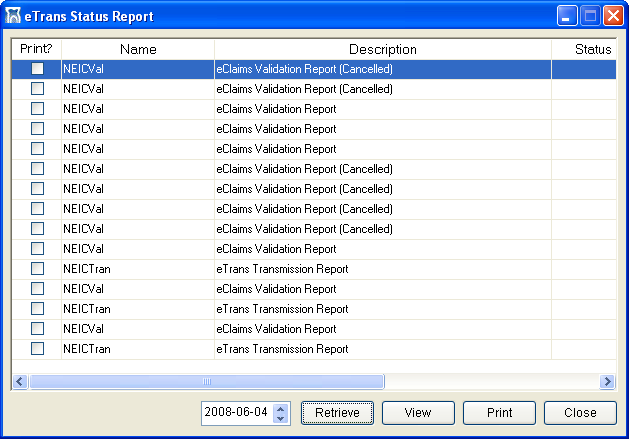Click the left arrow of the horizontal scrollbar
This screenshot has height=439, width=629.
tap(19, 381)
